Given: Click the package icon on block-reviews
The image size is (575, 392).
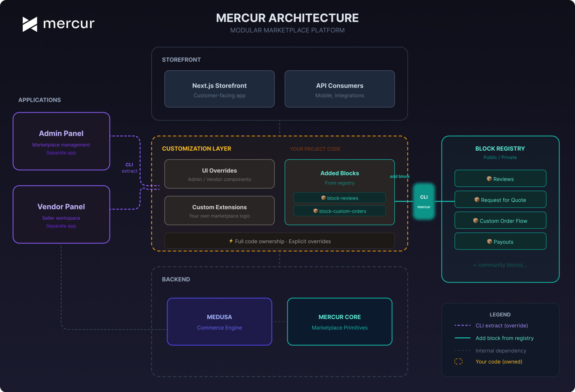Looking at the screenshot, I should [323, 198].
